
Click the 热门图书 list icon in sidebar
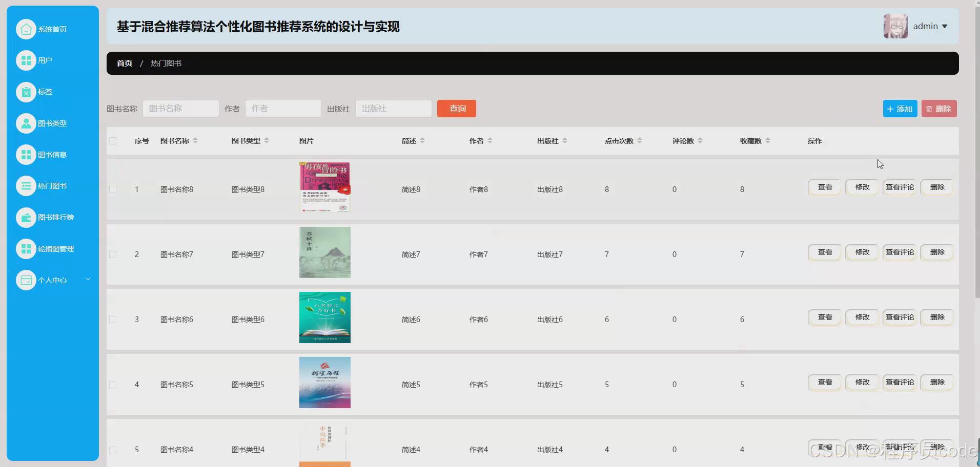coord(26,186)
